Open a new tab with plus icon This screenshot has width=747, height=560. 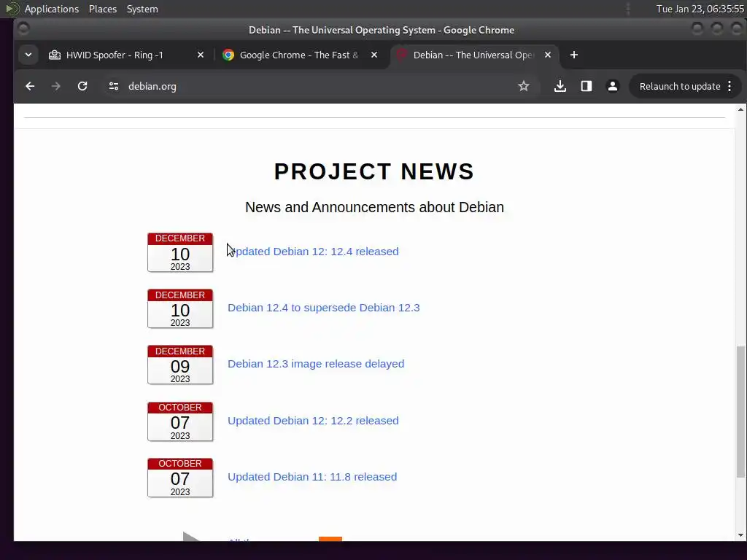point(574,55)
